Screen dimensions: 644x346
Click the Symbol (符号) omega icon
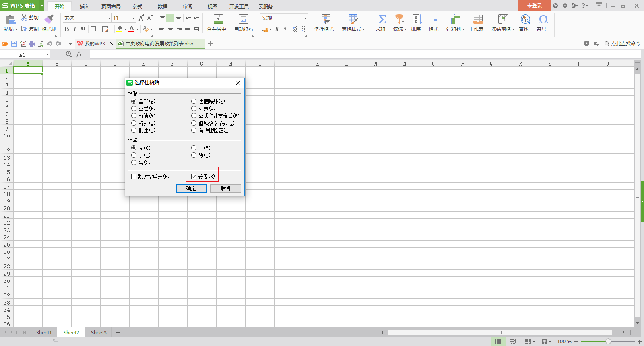543,19
